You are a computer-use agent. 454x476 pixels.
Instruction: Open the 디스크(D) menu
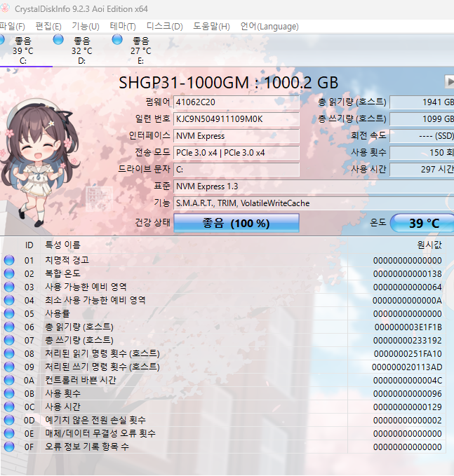pos(164,27)
